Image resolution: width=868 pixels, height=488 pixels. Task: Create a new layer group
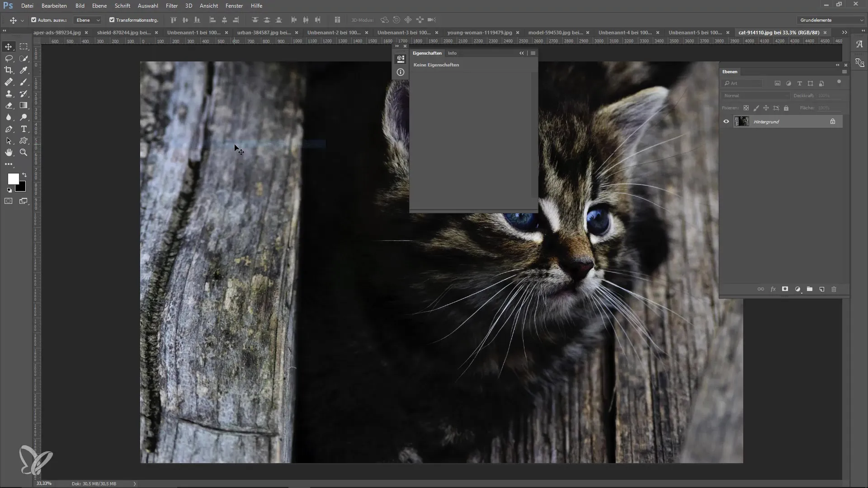point(810,289)
